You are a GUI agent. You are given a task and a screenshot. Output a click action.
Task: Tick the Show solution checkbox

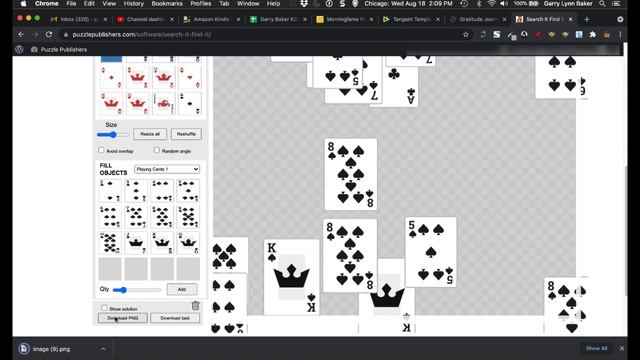pos(104,308)
